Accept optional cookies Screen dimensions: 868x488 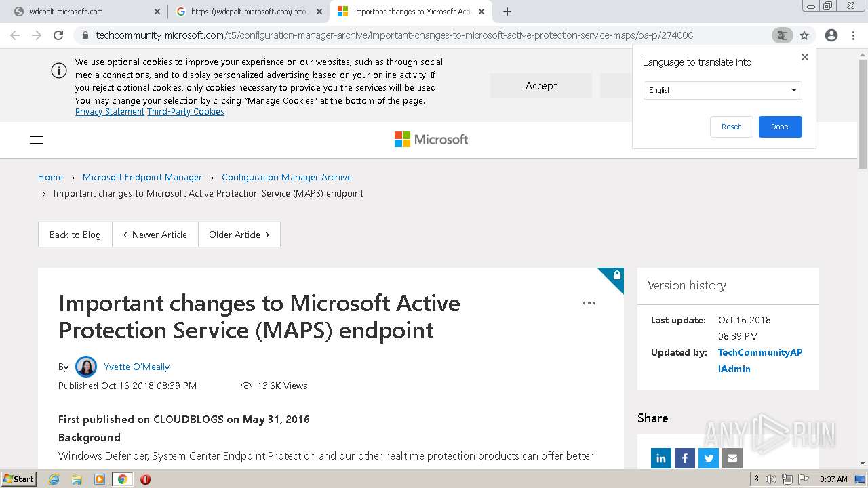[541, 85]
